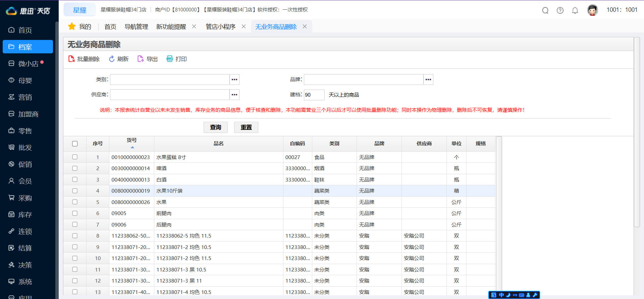Switch to the 管店小程序 tab
The height and width of the screenshot is (299, 644).
pyautogui.click(x=220, y=27)
